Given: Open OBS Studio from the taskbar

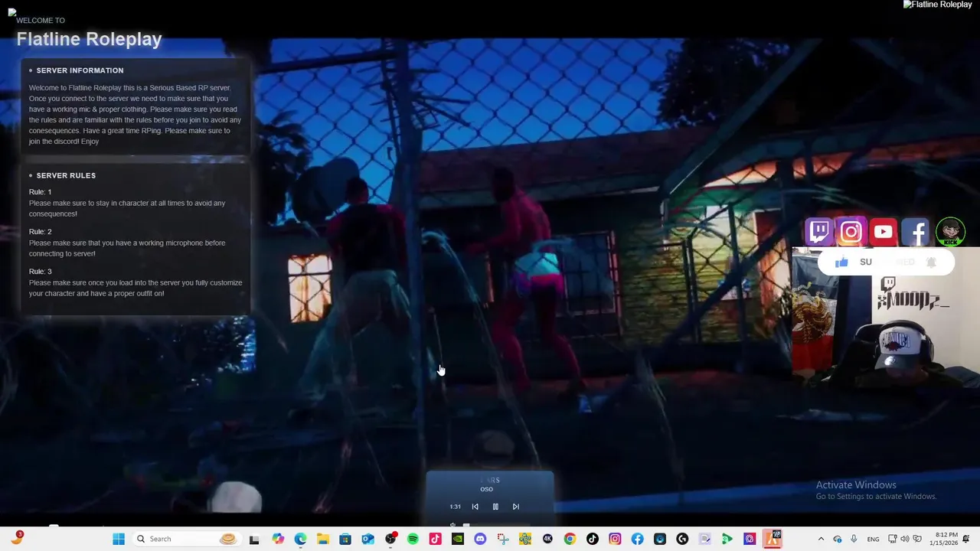Looking at the screenshot, I should (390, 539).
